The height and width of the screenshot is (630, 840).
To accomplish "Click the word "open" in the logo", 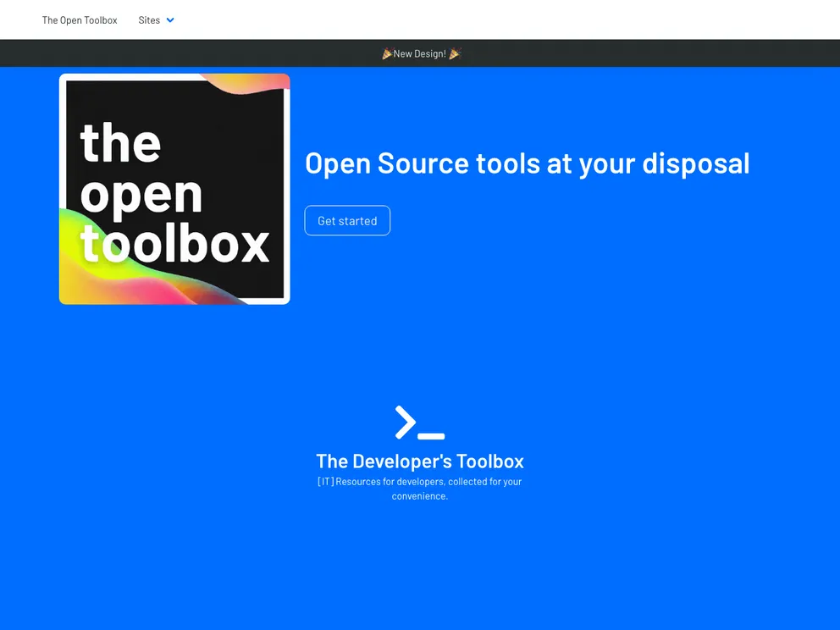I will point(141,194).
